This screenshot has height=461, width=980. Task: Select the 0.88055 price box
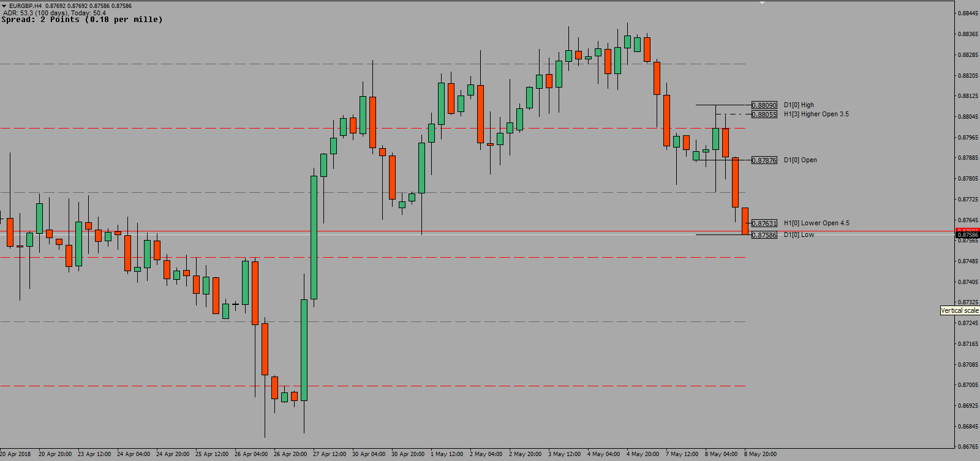(x=764, y=114)
